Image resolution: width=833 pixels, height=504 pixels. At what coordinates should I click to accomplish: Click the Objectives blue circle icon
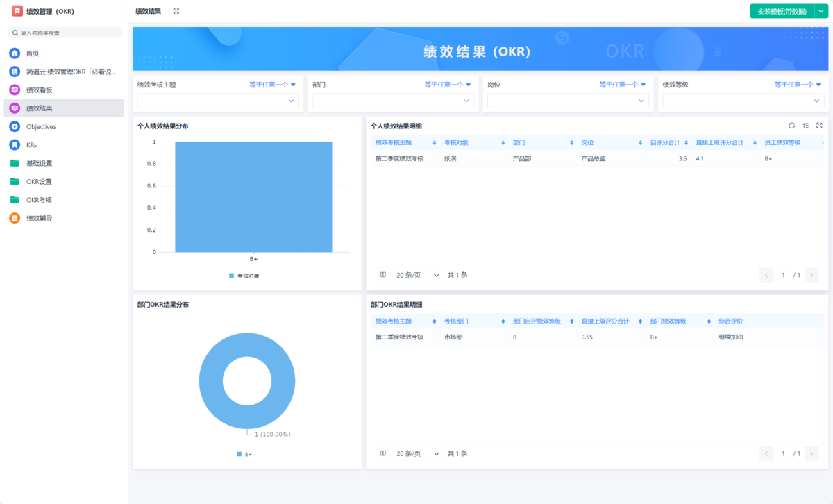15,126
